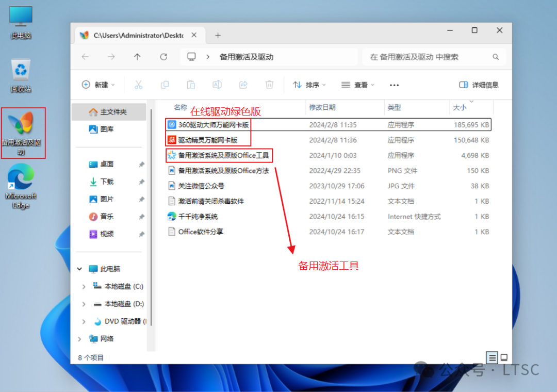Click the Share toolbar icon
Viewport: 557px width, 392px height.
point(243,85)
